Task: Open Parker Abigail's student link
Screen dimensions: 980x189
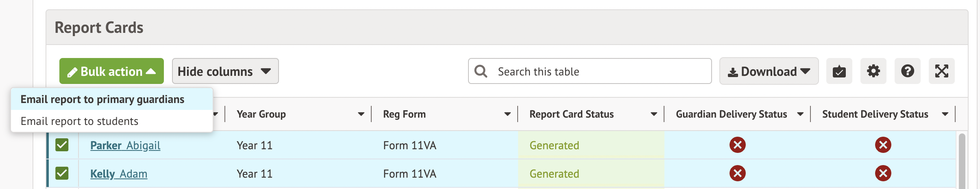Action: tap(125, 145)
